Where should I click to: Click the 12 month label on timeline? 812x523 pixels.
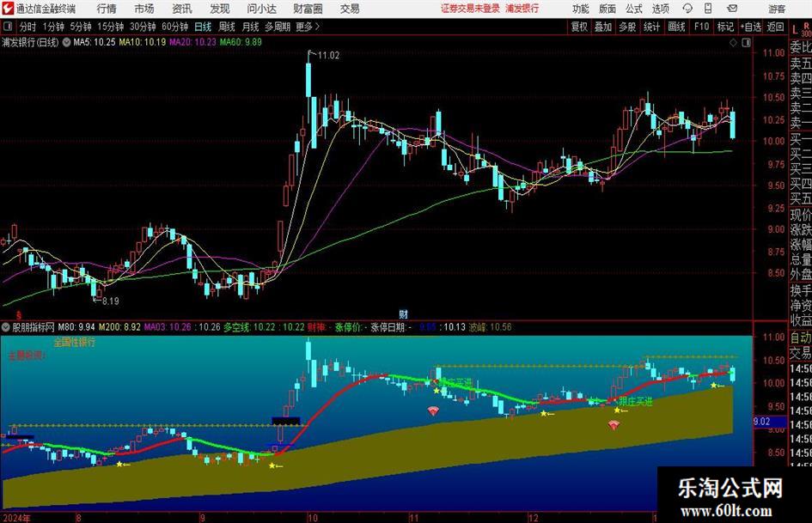point(533,517)
